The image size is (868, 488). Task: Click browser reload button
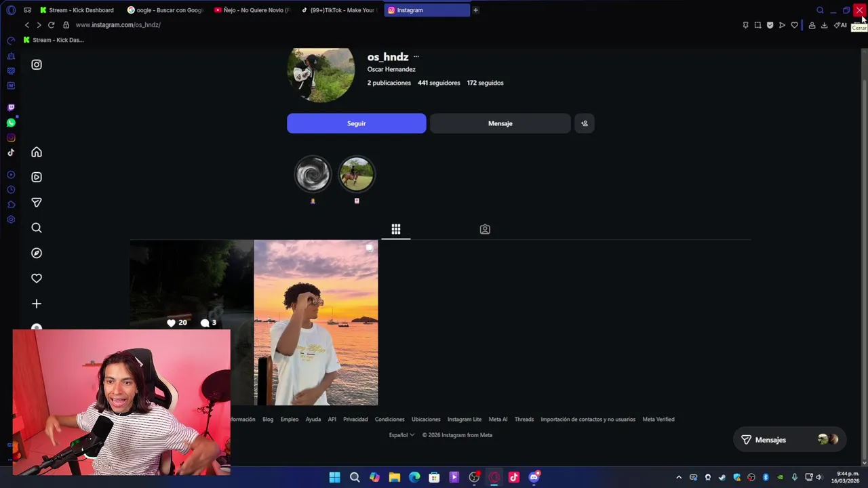51,25
